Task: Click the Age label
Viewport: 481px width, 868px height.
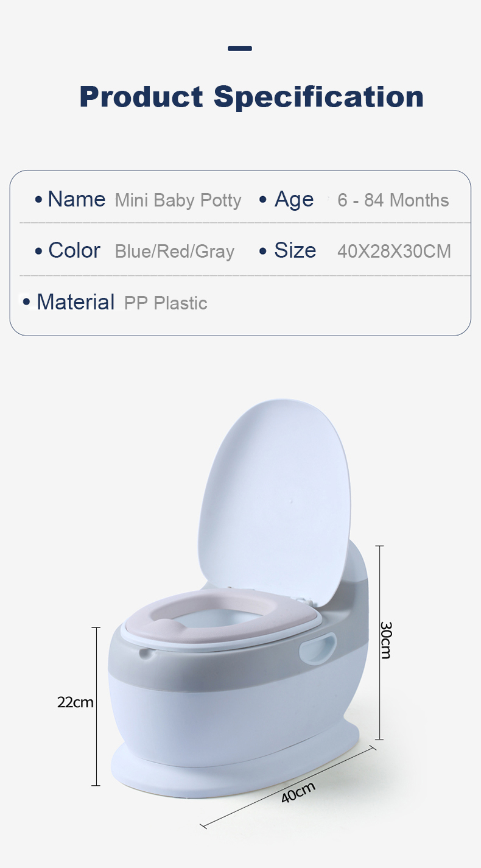Action: [x=294, y=199]
